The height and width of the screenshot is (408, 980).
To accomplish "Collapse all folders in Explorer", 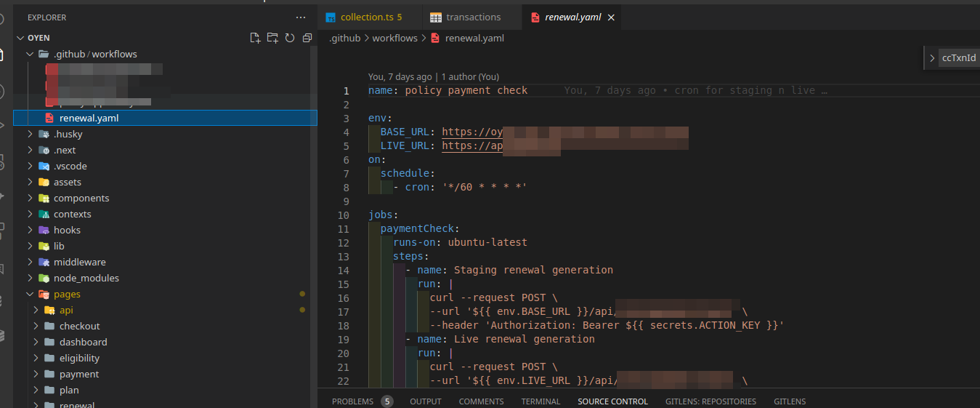I will point(307,38).
